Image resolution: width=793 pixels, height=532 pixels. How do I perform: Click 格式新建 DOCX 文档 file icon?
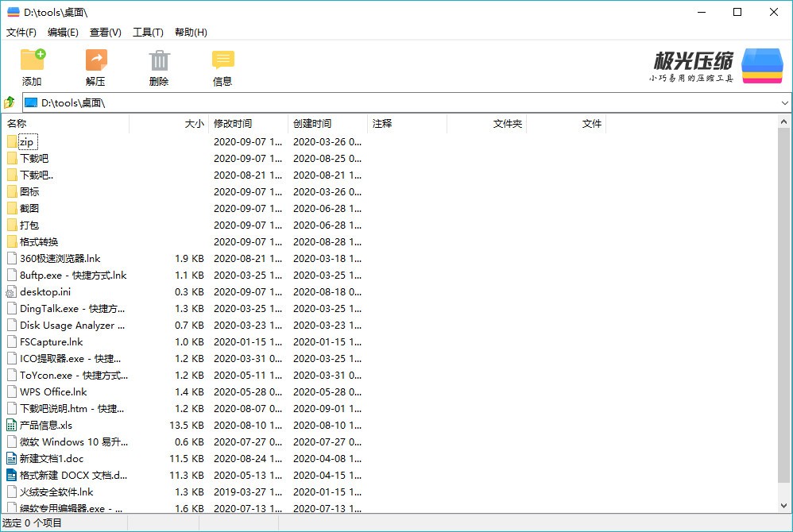(11, 475)
